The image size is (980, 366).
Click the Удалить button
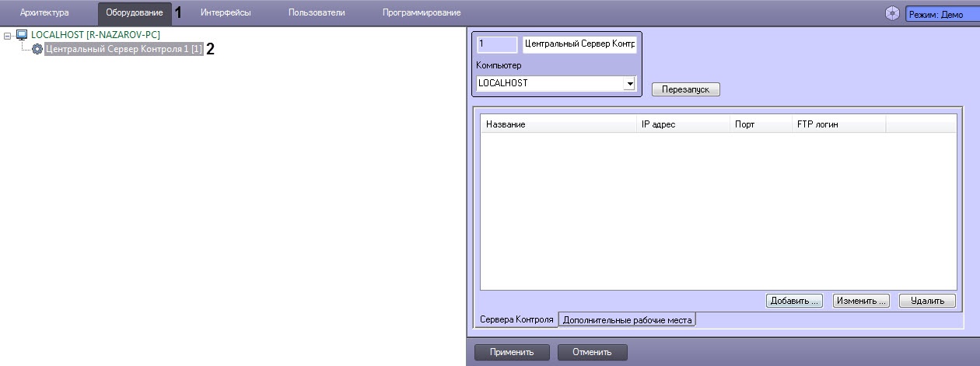click(x=927, y=301)
